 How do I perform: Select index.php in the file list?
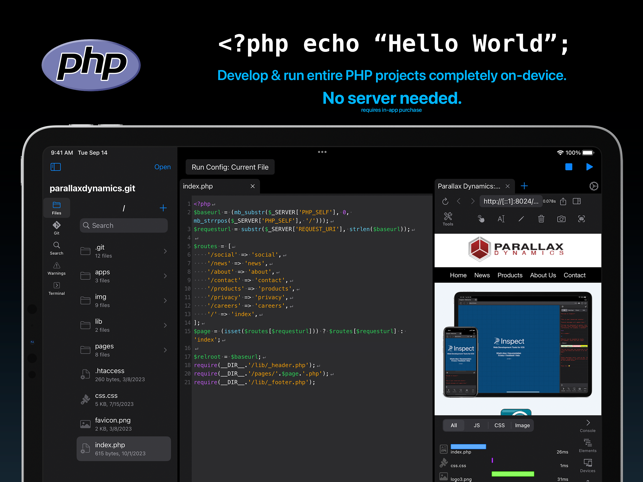pyautogui.click(x=124, y=449)
